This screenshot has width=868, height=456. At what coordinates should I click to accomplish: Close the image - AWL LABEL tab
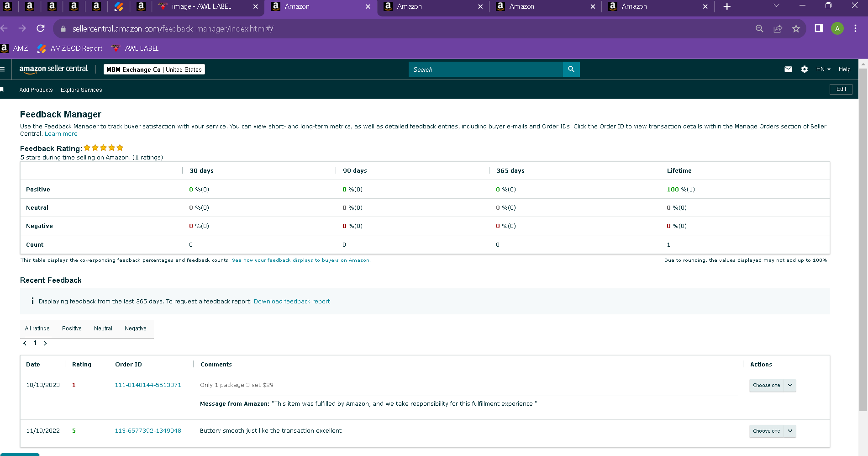(x=255, y=6)
